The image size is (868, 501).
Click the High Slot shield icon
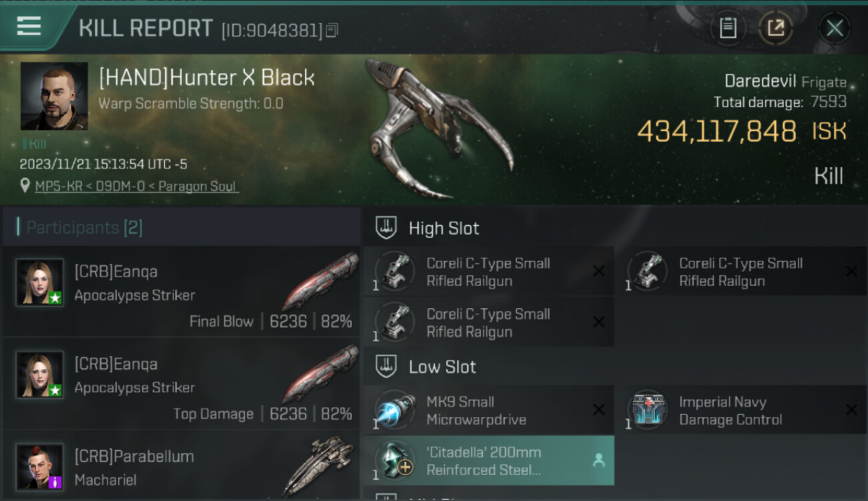pos(386,228)
